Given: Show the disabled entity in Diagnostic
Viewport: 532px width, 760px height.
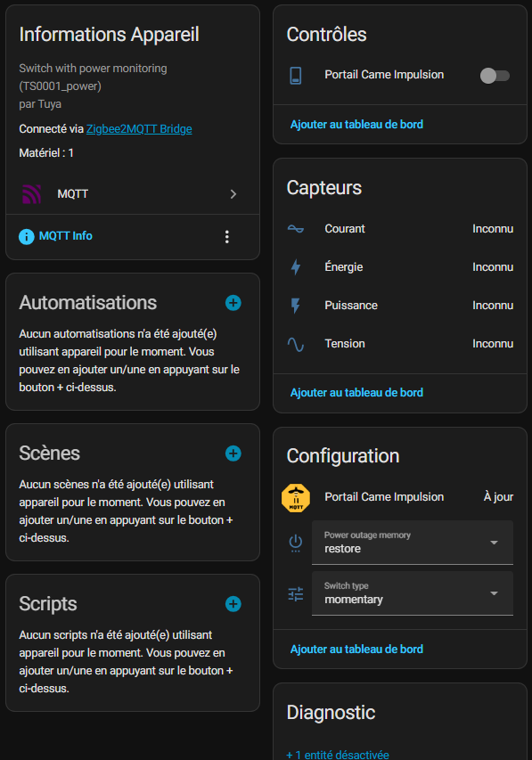Looking at the screenshot, I should point(337,753).
